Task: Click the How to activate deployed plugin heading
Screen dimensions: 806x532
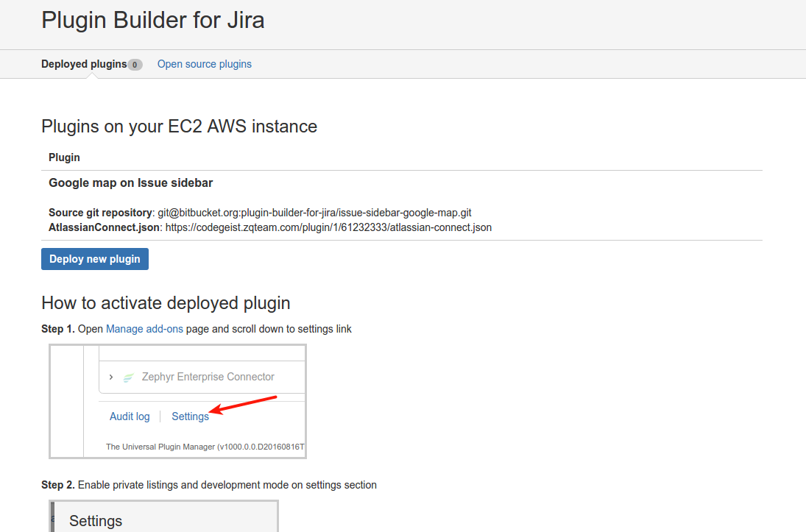Action: coord(166,303)
